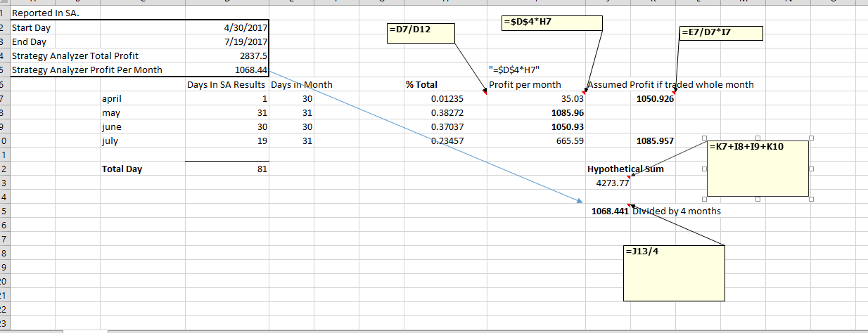Click the 'Profit per month' header cell
The height and width of the screenshot is (333, 868).
pos(525,85)
